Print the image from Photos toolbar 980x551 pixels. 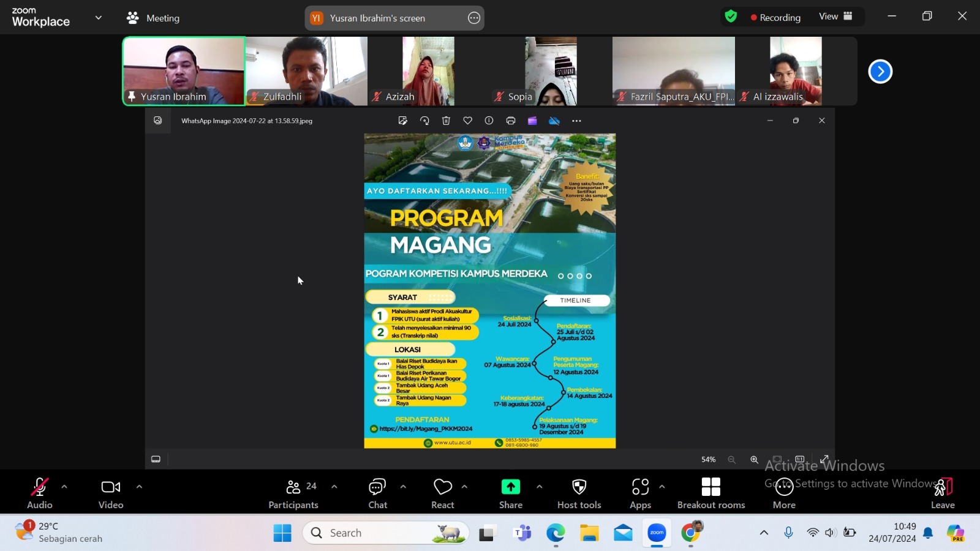511,121
